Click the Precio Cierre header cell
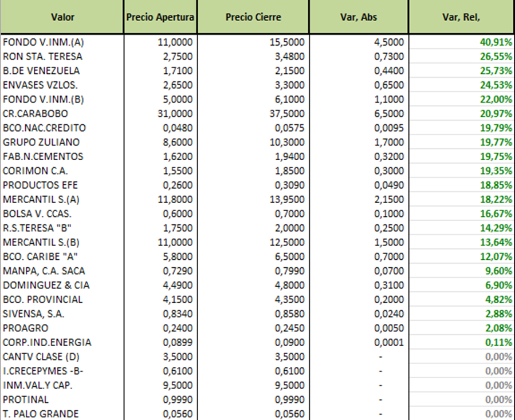Screen dimensions: 515x420 point(253,17)
